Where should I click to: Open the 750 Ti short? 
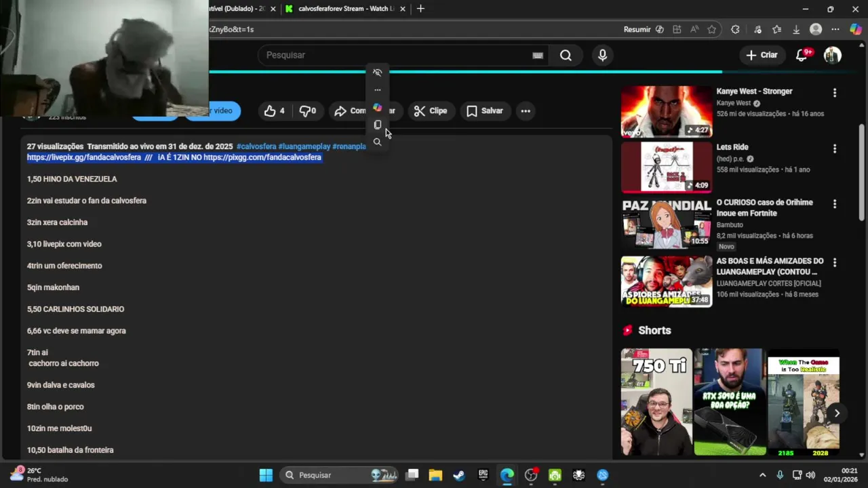[x=656, y=402]
